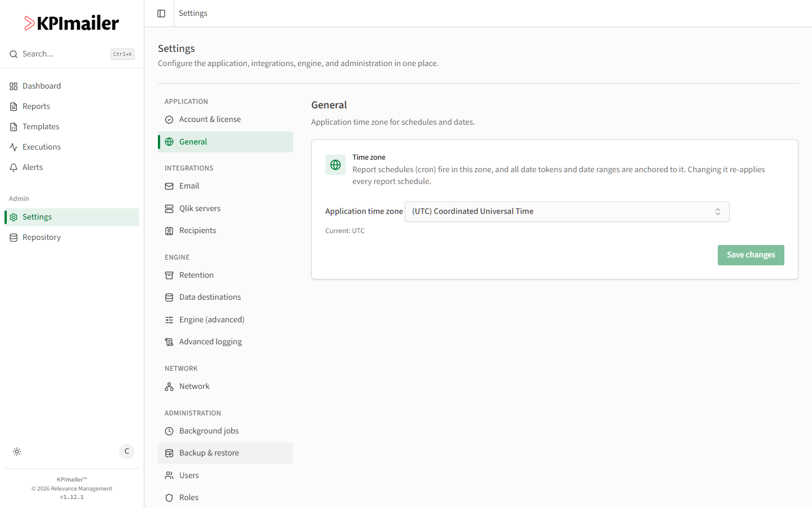
Task: Click the Executions activity icon
Action: click(x=14, y=147)
